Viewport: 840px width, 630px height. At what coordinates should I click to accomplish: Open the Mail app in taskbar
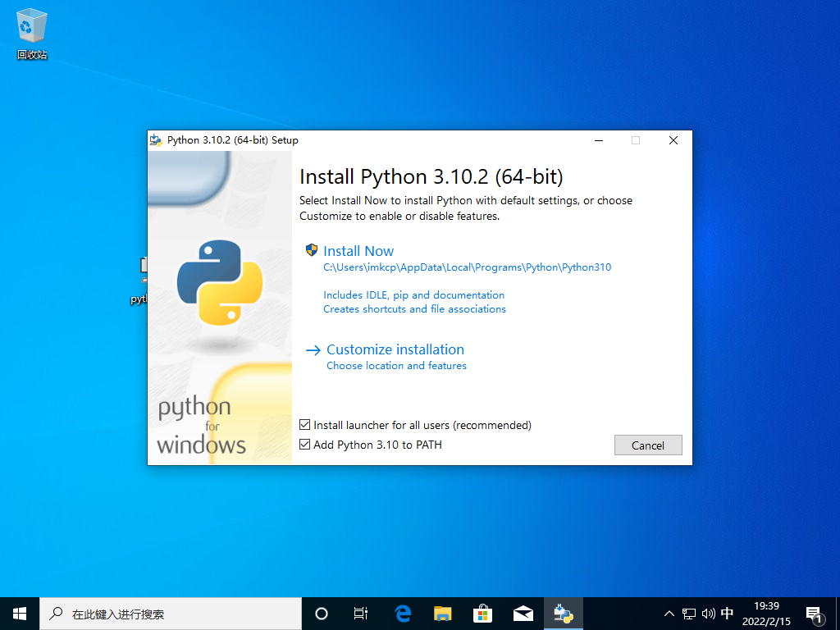point(523,613)
